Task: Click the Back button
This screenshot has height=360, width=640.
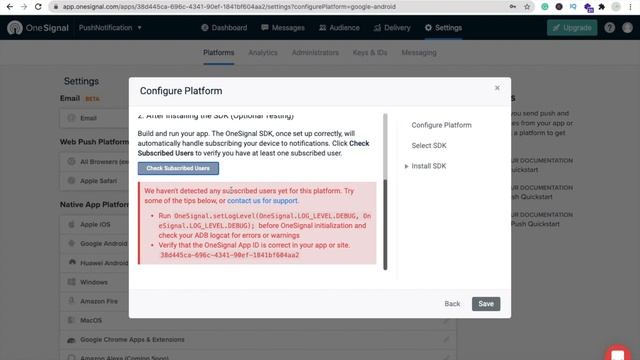Action: 452,304
